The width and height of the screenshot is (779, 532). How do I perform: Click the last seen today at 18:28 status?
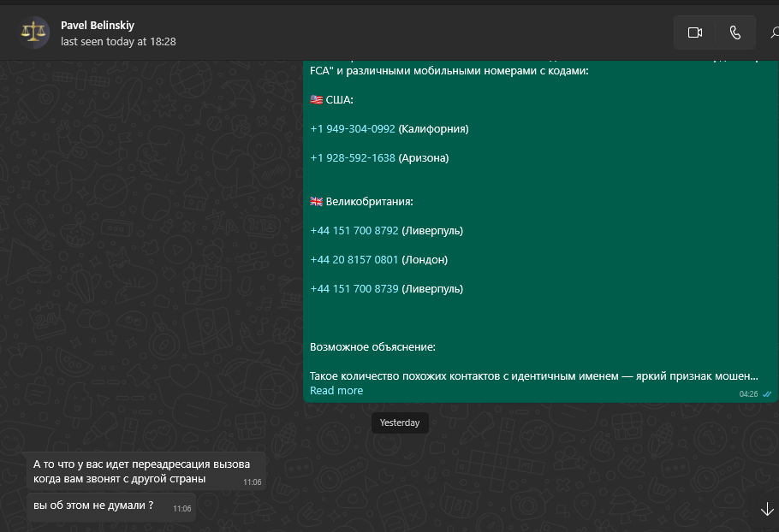(118, 41)
